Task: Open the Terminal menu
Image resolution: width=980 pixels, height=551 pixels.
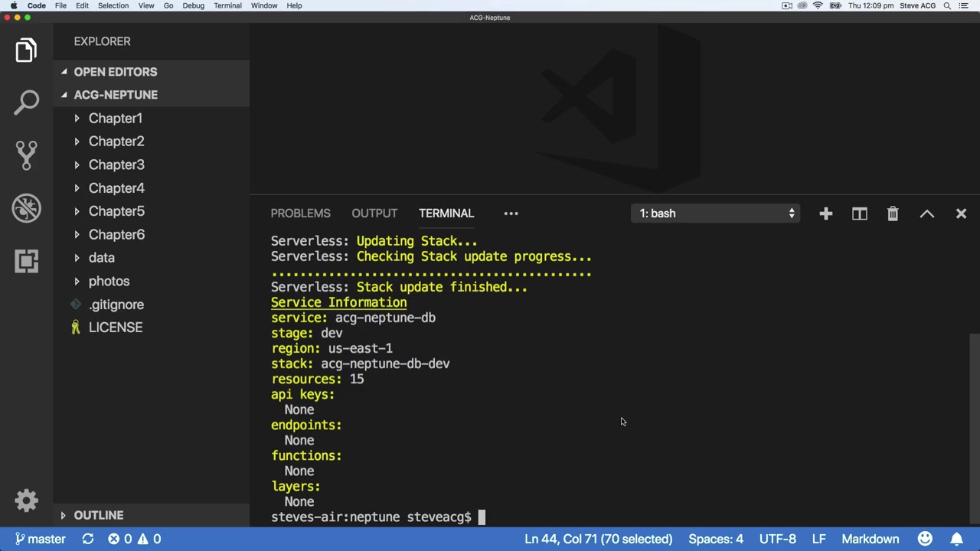Action: point(227,5)
